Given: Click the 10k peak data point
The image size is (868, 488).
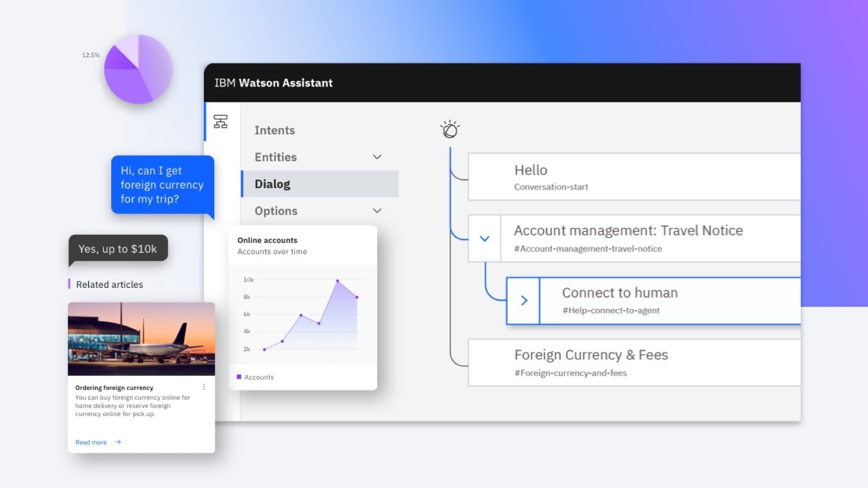Looking at the screenshot, I should pos(338,281).
